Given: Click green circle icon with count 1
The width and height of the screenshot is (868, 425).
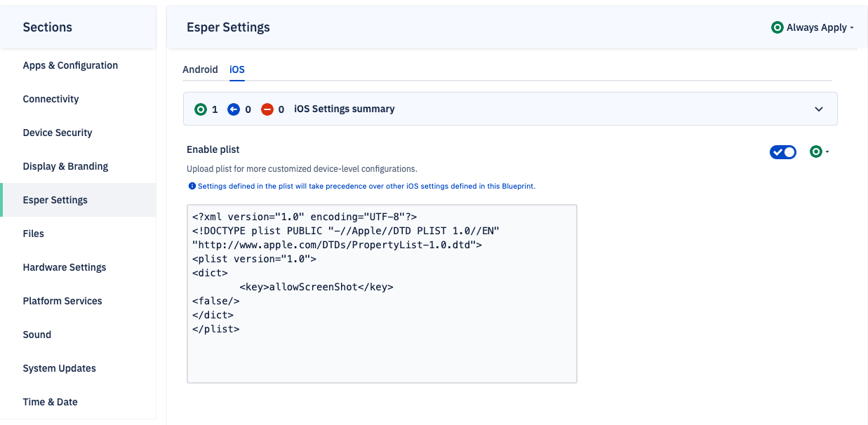Looking at the screenshot, I should point(201,109).
